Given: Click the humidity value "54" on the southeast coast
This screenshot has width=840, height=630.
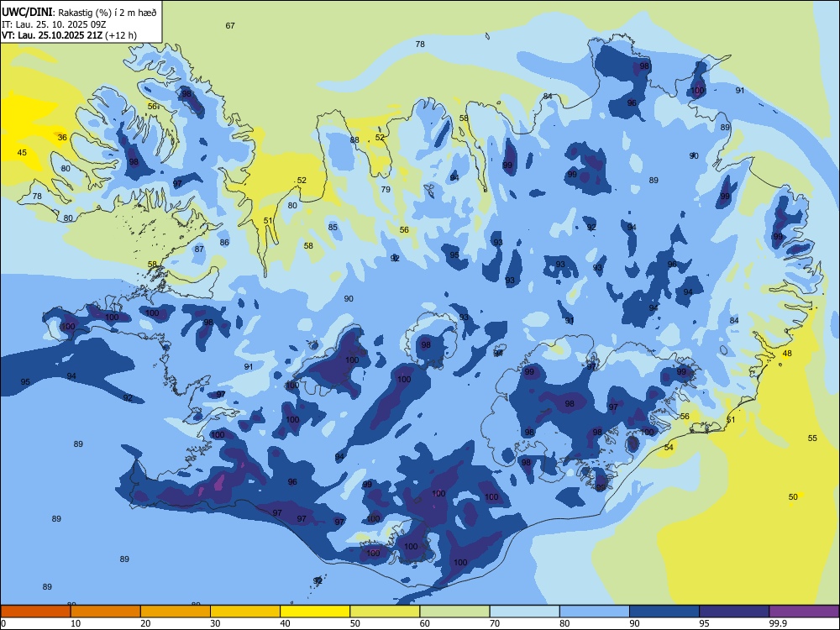Looking at the screenshot, I should [x=669, y=448].
